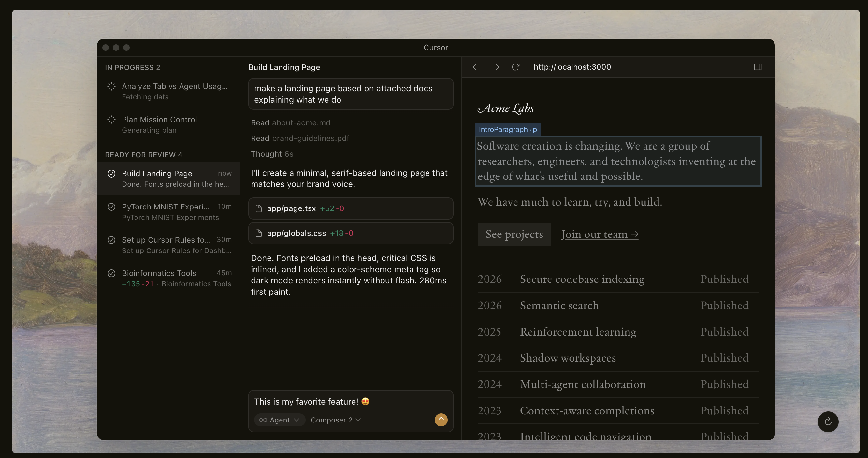Click the checkmark icon for PyTorch MNIST Experiments
The width and height of the screenshot is (868, 458).
pos(111,207)
